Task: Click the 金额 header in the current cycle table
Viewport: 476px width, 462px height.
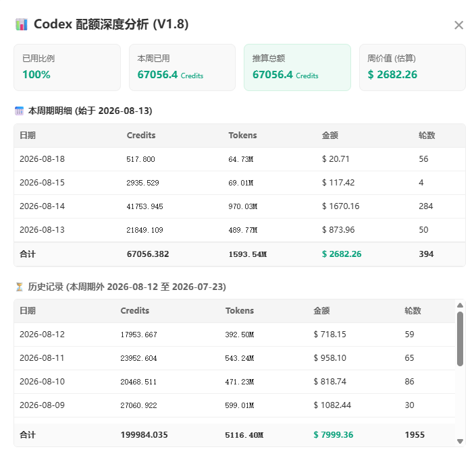Action: [x=330, y=135]
